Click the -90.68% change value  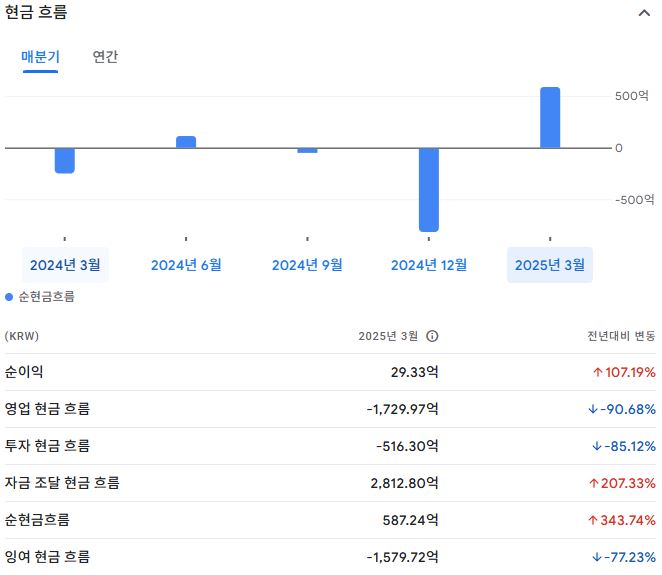622,409
